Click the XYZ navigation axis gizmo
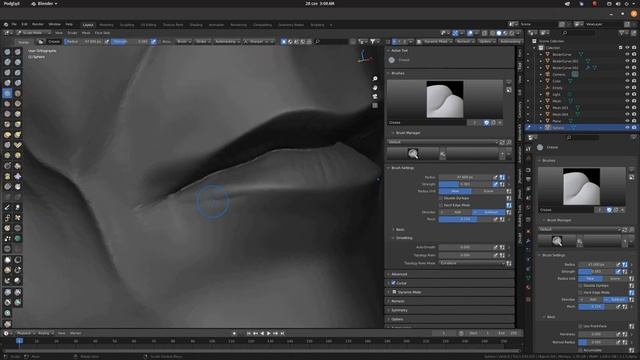Viewport: 640px width, 360px height. (364, 57)
